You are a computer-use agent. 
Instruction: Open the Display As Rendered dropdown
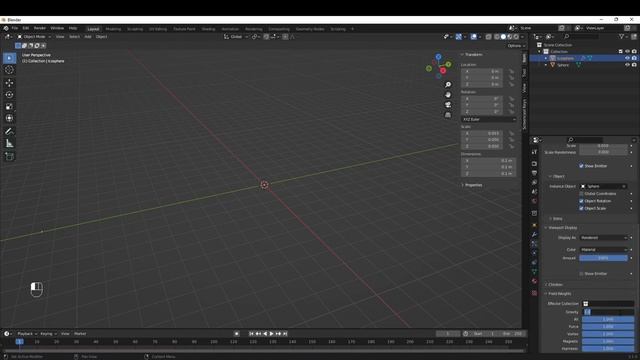click(604, 238)
